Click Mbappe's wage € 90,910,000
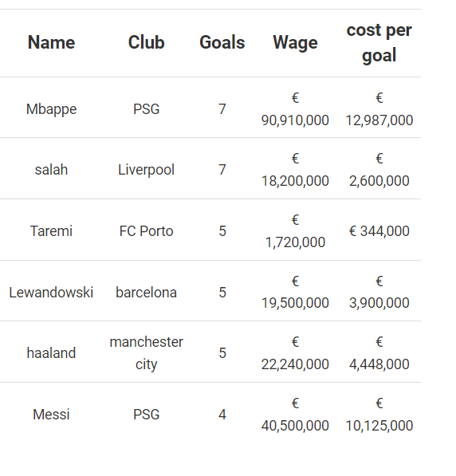This screenshot has height=476, width=456. (295, 109)
